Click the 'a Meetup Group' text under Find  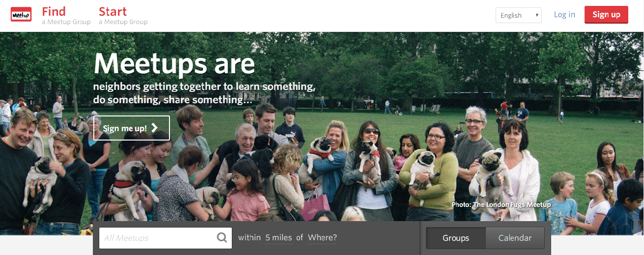pos(66,22)
